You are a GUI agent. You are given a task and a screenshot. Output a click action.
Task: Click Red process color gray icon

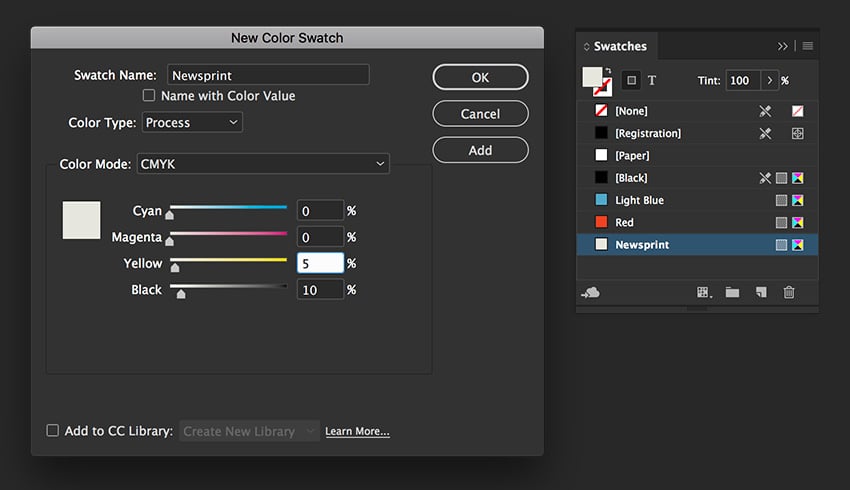(x=781, y=222)
